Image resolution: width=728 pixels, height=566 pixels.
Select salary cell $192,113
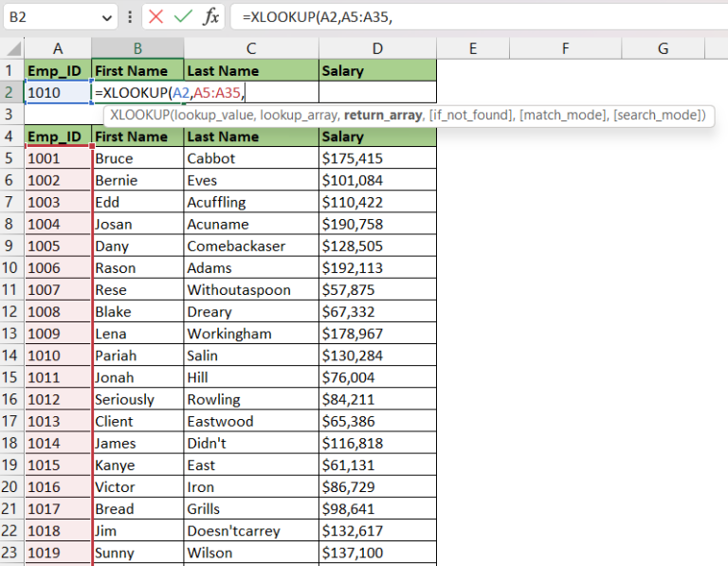377,268
